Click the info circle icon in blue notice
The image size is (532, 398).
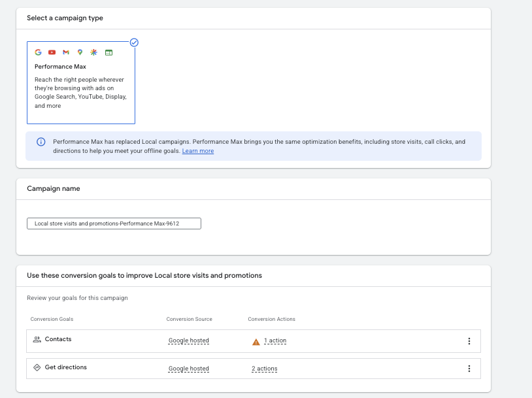41,142
